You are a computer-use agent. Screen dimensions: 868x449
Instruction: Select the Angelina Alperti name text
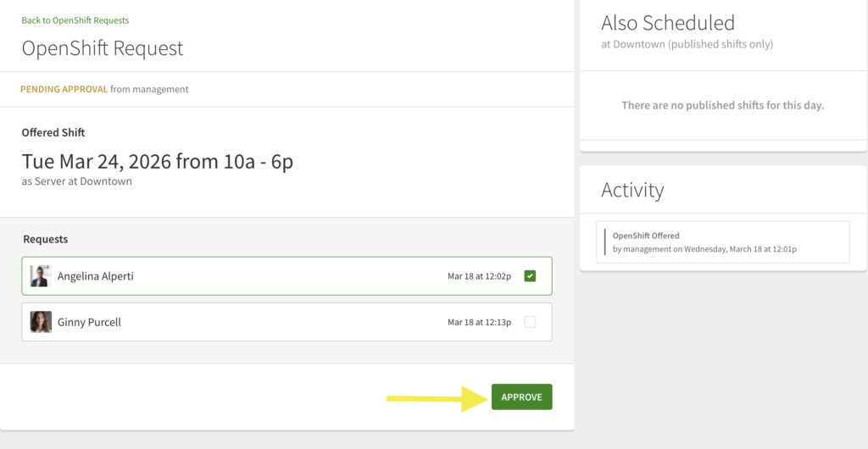point(96,276)
